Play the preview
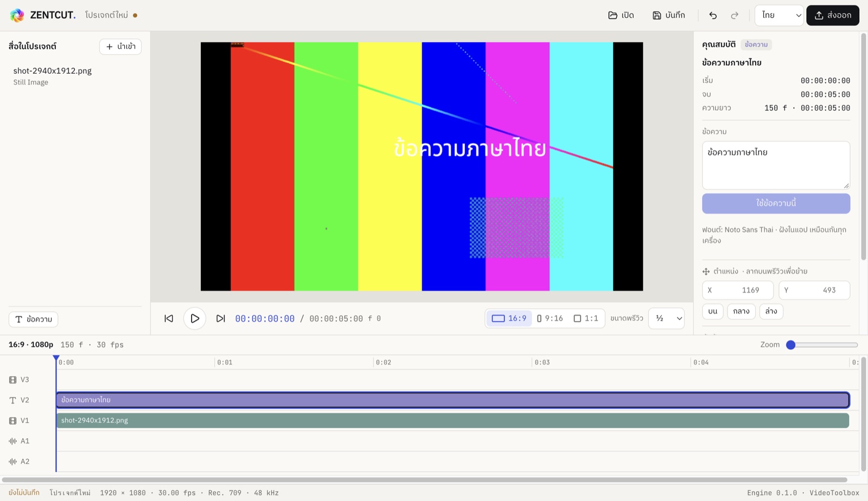 [x=195, y=318]
